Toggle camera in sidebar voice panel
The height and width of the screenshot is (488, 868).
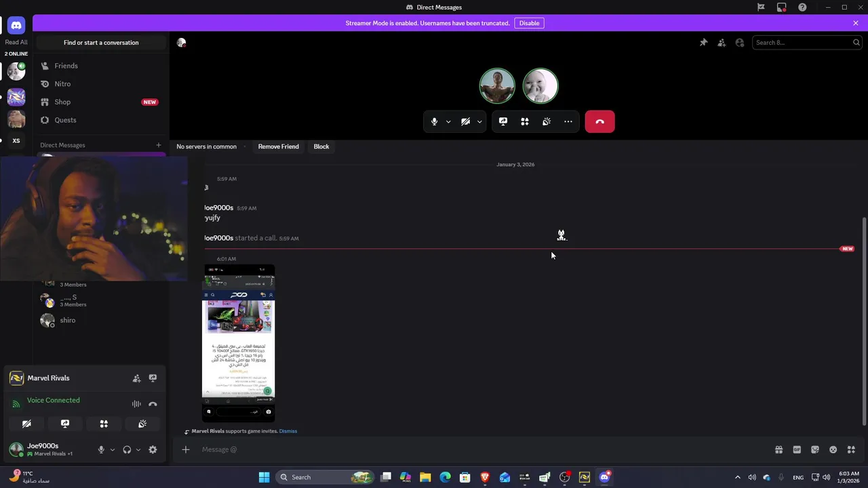click(x=26, y=424)
